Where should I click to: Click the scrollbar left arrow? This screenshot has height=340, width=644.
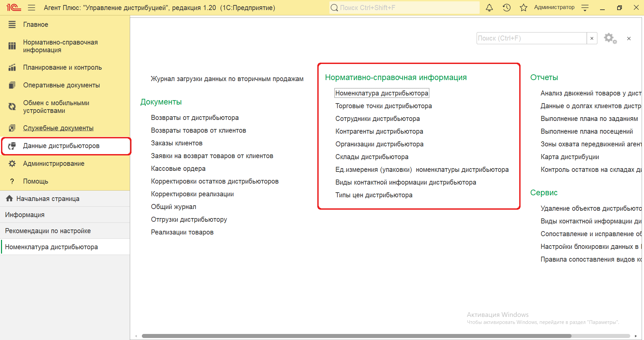(136, 336)
